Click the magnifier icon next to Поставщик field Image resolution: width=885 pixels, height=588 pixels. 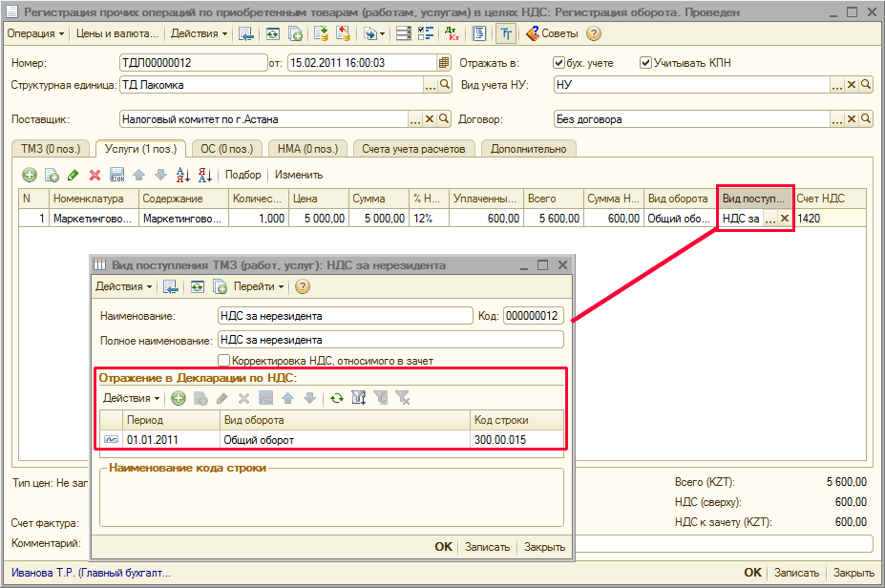coord(445,119)
